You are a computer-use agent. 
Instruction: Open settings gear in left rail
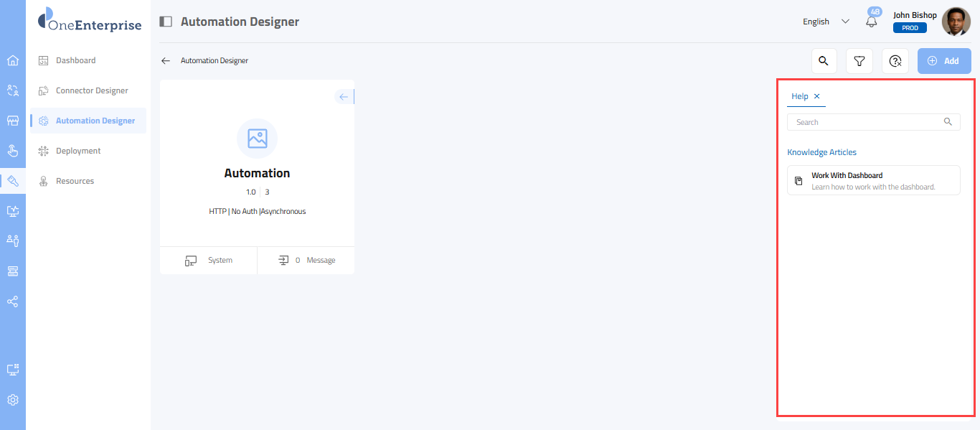[13, 400]
